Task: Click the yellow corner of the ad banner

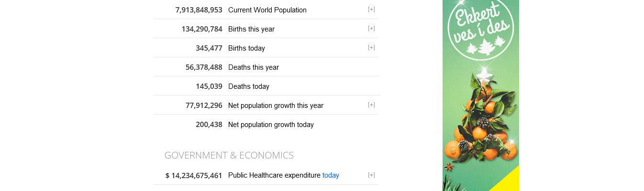Action: pyautogui.click(x=509, y=181)
